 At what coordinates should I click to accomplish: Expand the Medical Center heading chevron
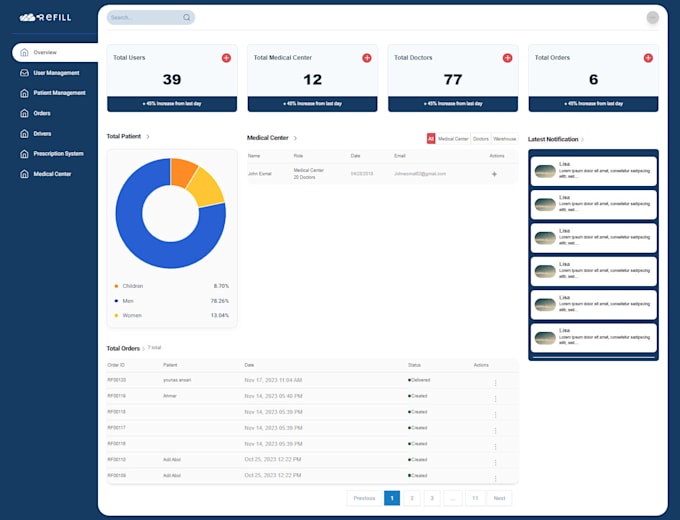click(x=295, y=138)
